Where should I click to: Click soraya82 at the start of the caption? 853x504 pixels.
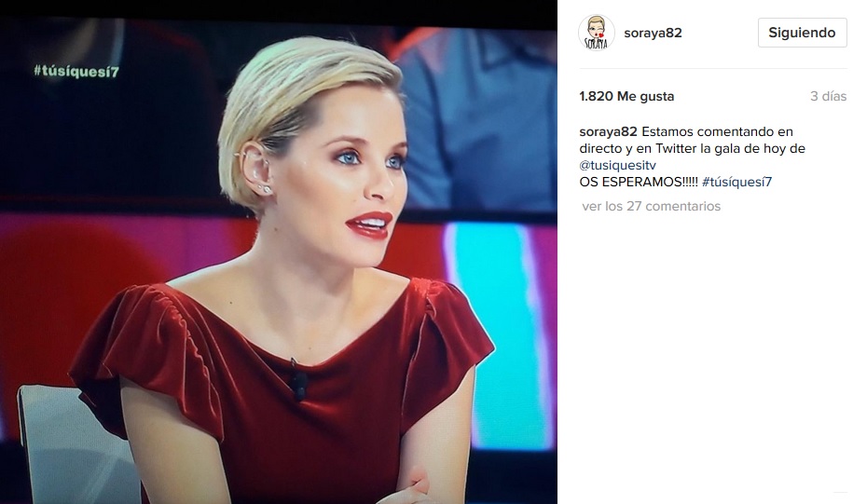(608, 131)
